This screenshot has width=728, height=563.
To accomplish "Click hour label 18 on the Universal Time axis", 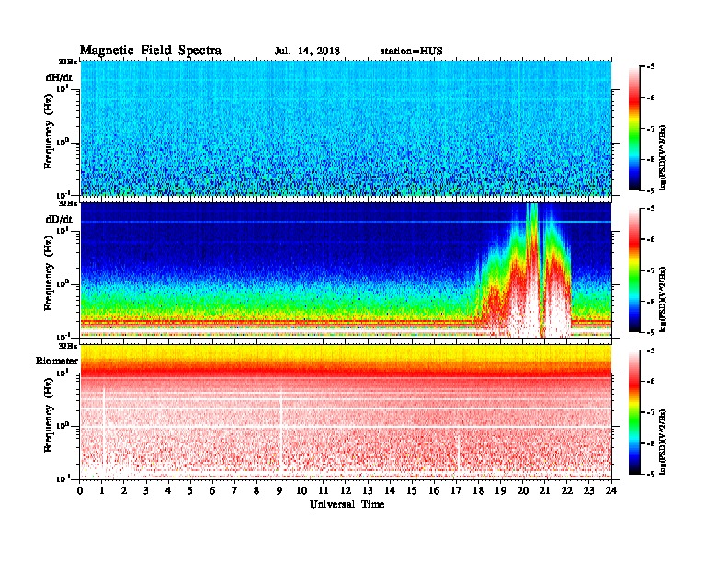I will (x=479, y=491).
